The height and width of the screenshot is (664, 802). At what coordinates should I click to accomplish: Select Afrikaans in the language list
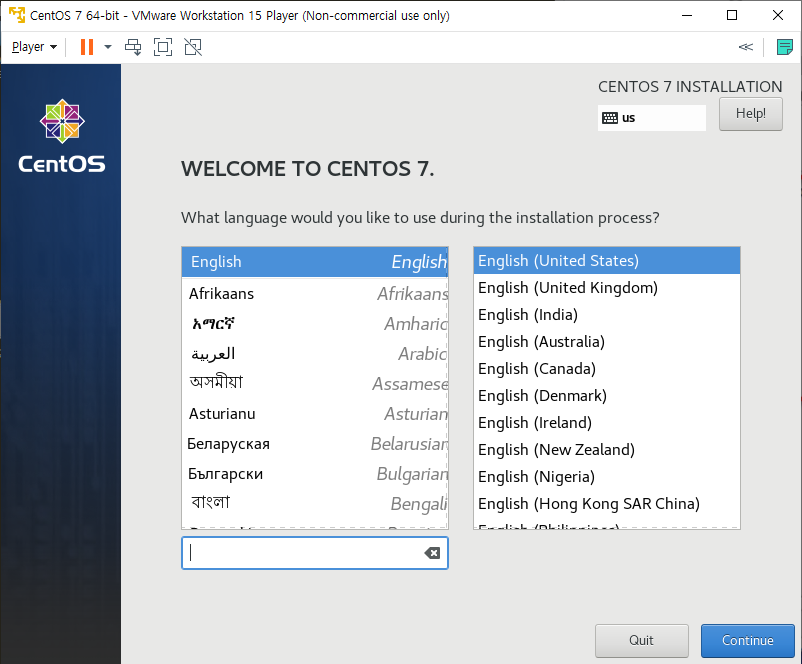tap(315, 294)
